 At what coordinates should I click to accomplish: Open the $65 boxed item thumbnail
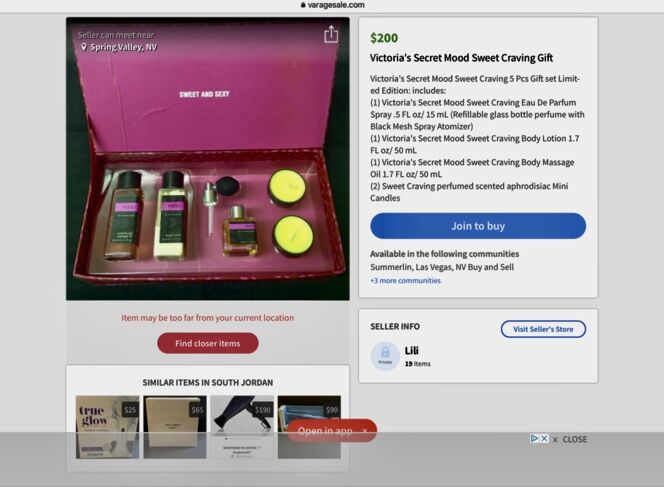pos(175,427)
